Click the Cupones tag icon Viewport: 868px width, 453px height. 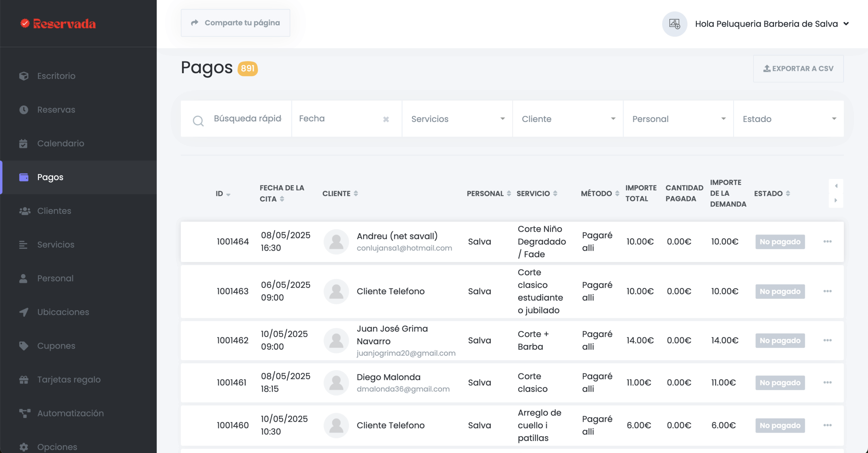[23, 346]
